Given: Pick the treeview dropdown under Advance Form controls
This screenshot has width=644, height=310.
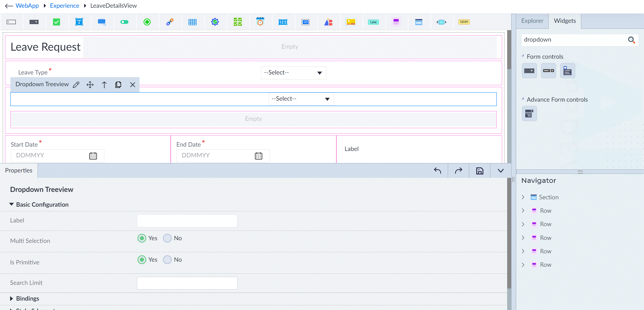Looking at the screenshot, I should [x=529, y=113].
